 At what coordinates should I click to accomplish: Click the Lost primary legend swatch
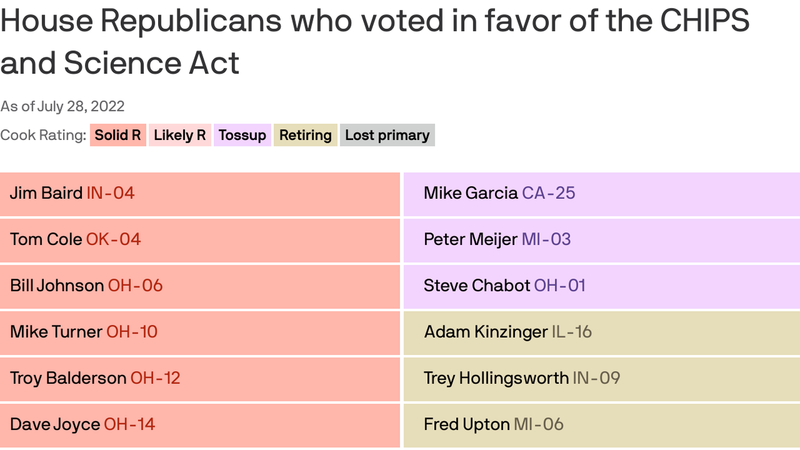[387, 135]
